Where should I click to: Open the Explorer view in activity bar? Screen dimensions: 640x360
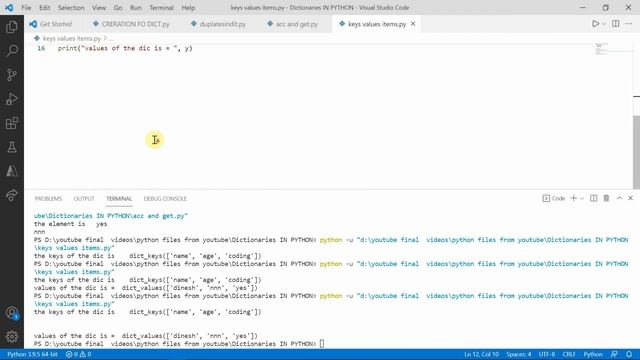click(12, 27)
